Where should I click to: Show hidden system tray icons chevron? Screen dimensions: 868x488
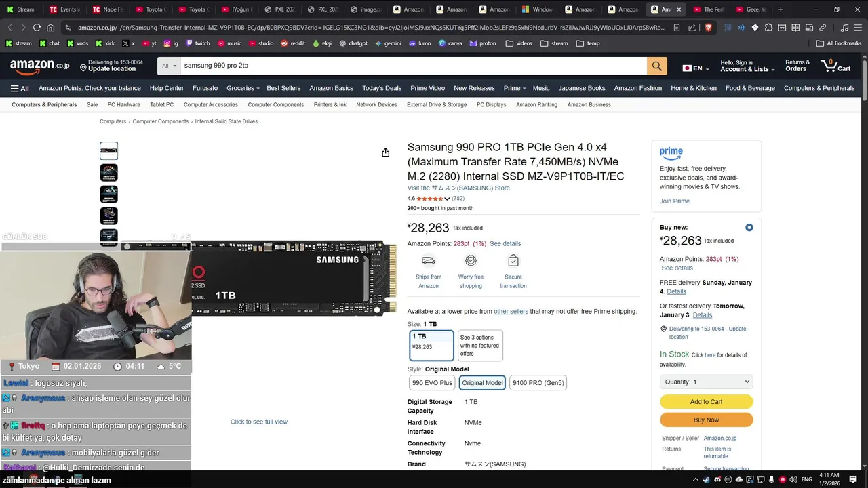[695, 480]
